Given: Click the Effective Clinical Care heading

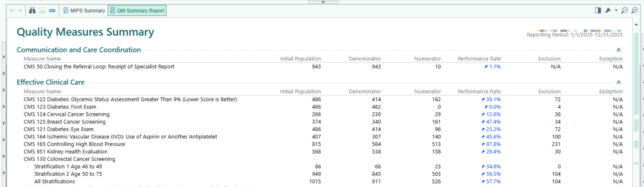Looking at the screenshot, I should pos(51,82).
